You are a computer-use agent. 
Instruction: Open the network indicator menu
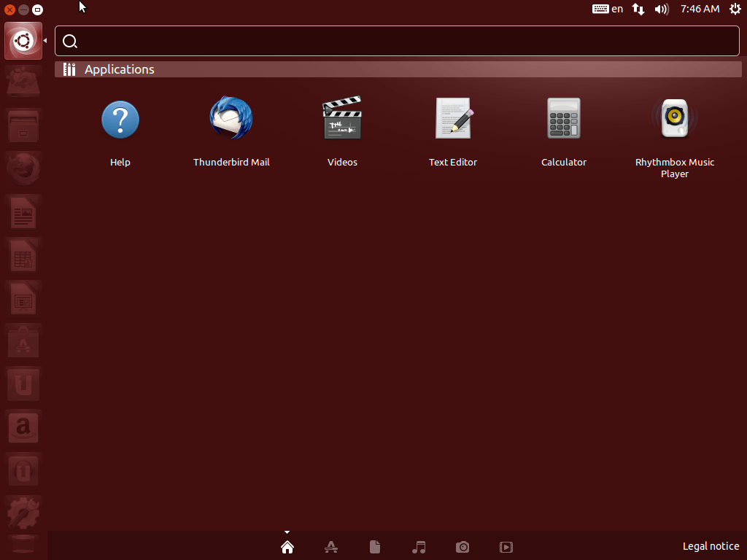pyautogui.click(x=638, y=9)
